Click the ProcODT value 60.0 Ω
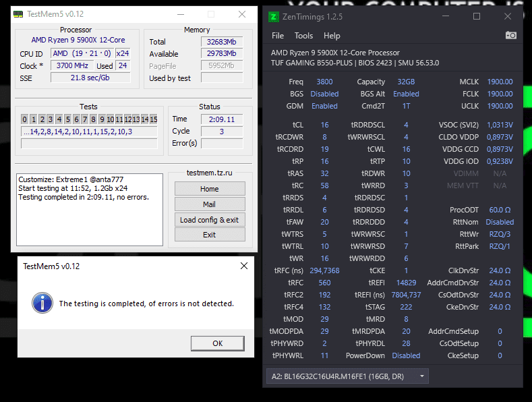 pos(500,210)
